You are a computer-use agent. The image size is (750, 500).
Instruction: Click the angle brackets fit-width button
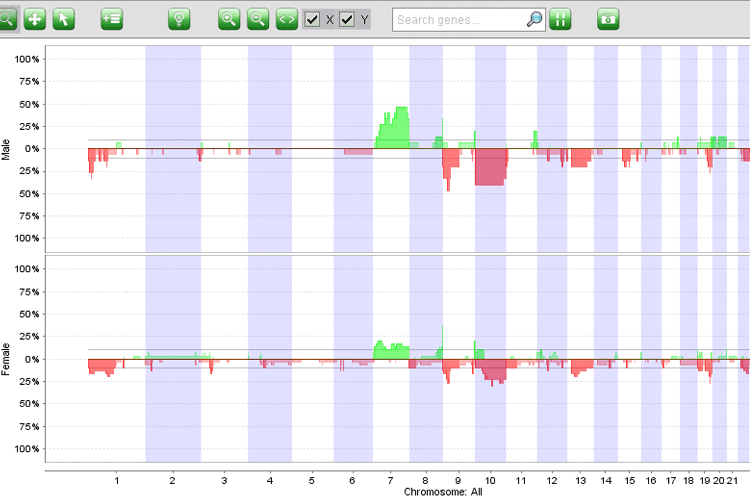(286, 19)
